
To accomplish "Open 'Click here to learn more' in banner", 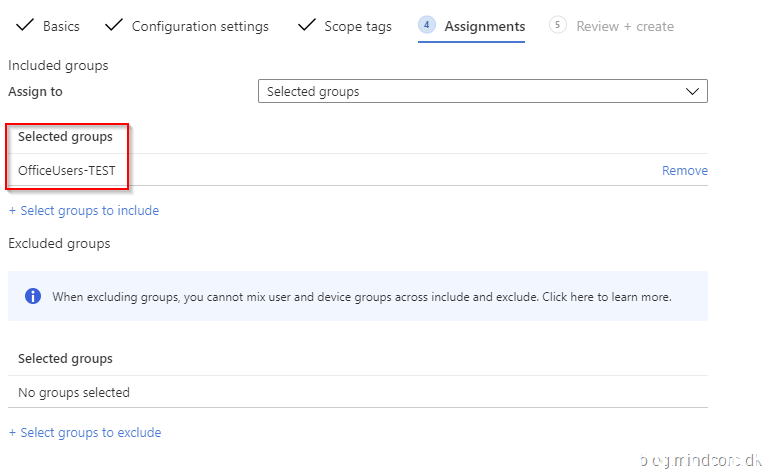I will [608, 297].
